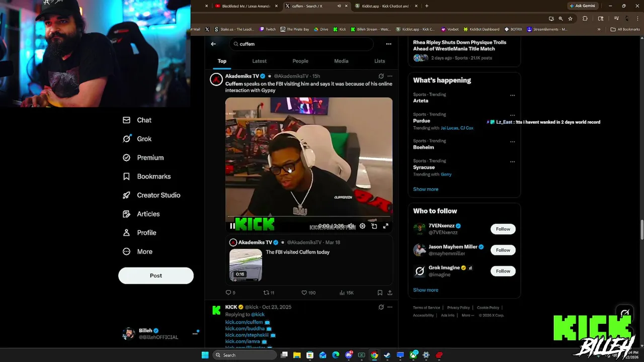Click the cuffem search input
644x362 pixels.
click(x=302, y=44)
